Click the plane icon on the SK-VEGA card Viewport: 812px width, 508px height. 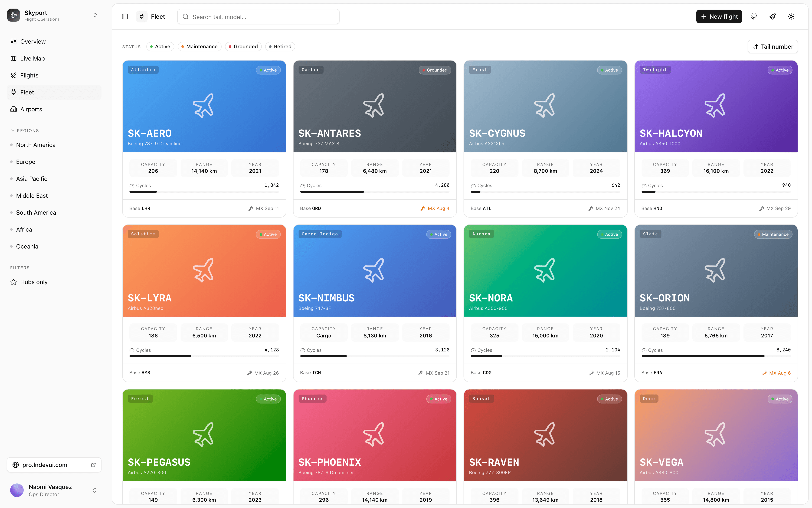(x=715, y=434)
